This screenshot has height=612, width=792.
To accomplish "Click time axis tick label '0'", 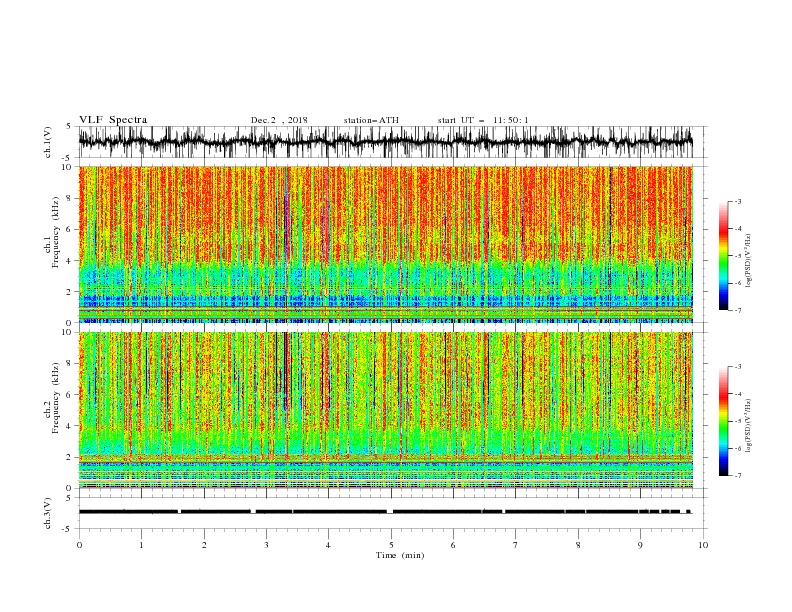I will 79,545.
